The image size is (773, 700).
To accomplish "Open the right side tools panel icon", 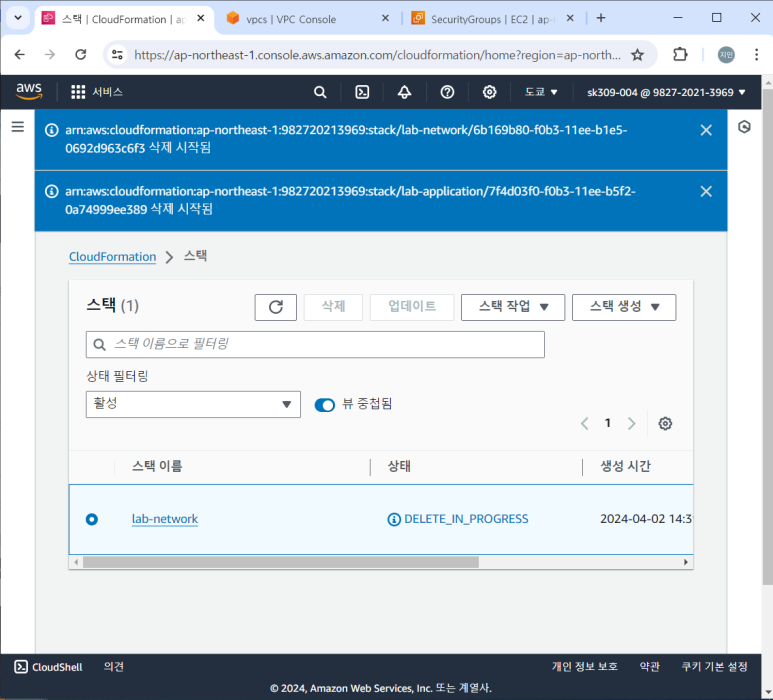I will coord(744,127).
